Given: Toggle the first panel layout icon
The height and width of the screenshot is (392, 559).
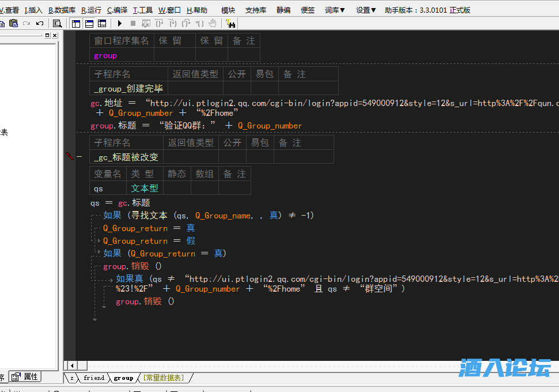Looking at the screenshot, I should click(x=76, y=24).
